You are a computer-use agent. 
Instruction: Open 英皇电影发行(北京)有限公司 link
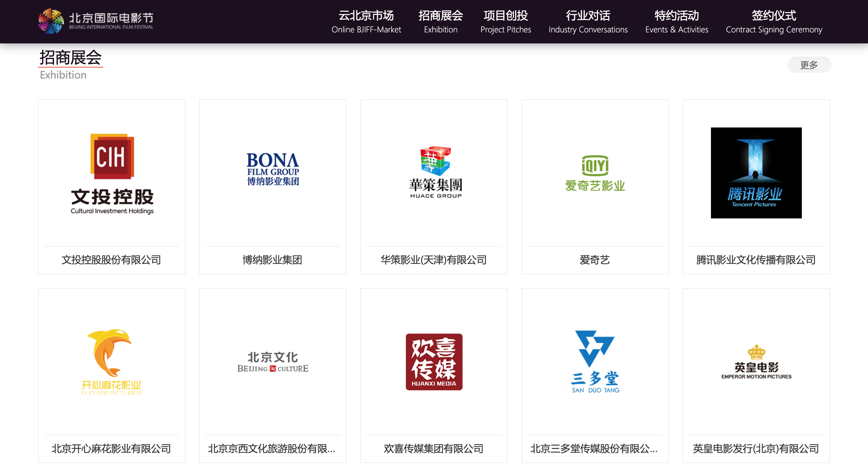[756, 449]
